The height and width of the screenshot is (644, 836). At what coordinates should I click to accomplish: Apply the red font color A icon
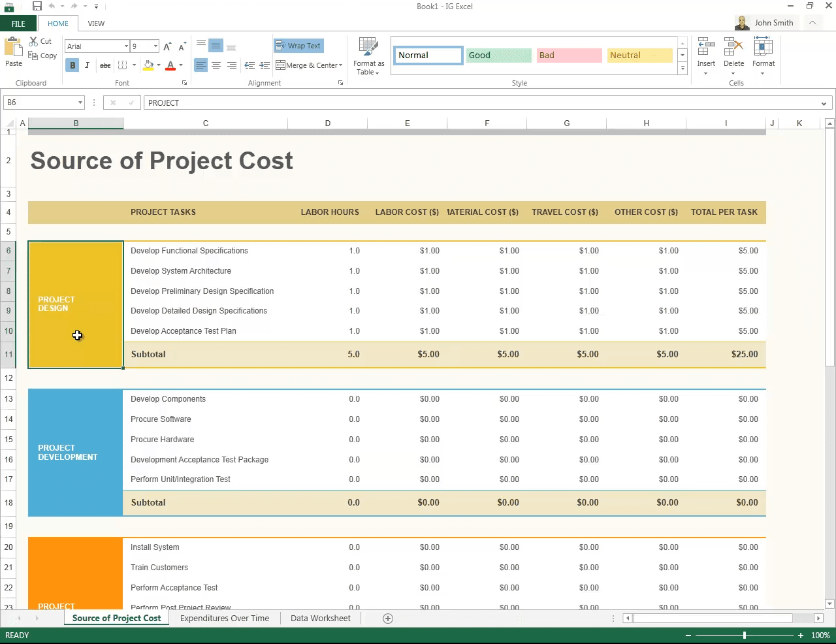pos(170,65)
